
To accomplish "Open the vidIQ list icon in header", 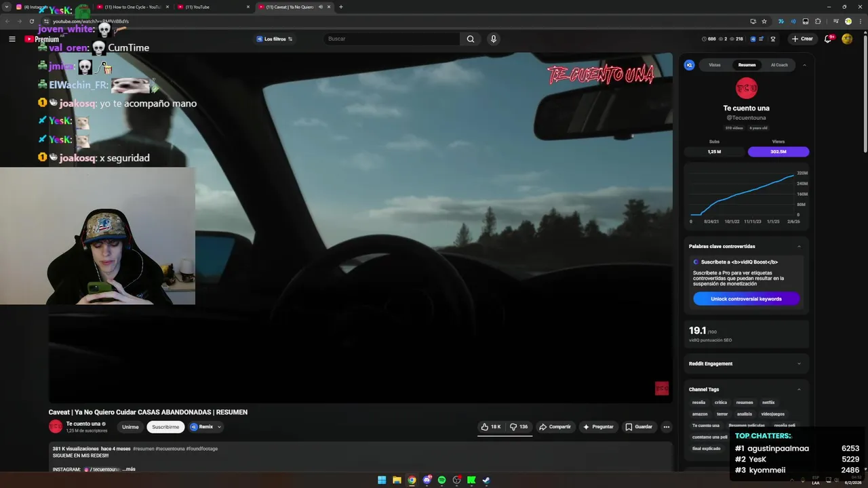I will [762, 39].
